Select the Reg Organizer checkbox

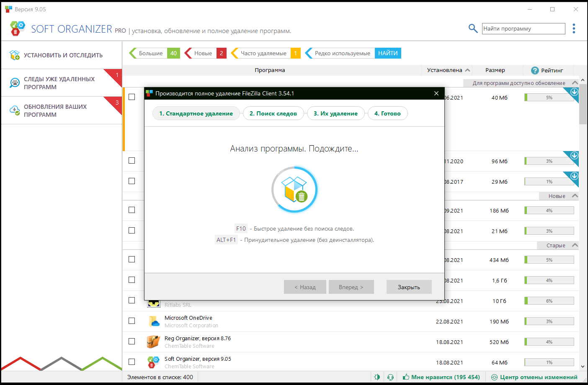132,341
